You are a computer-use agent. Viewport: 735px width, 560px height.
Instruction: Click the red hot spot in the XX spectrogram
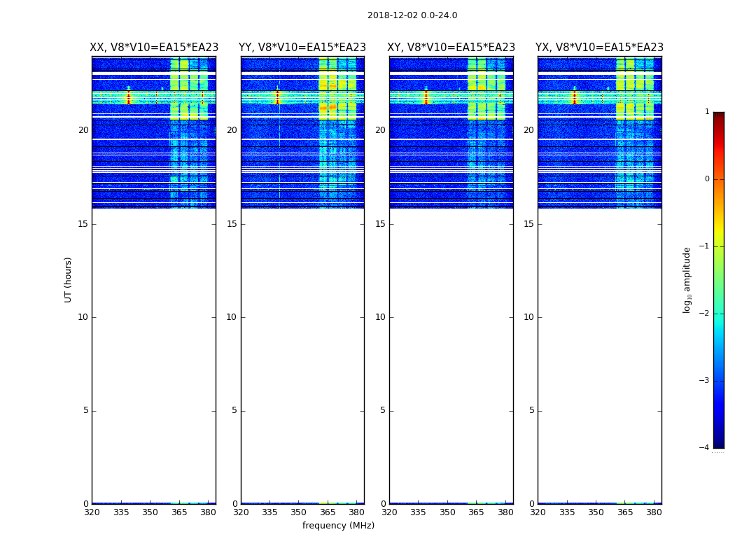tap(128, 97)
